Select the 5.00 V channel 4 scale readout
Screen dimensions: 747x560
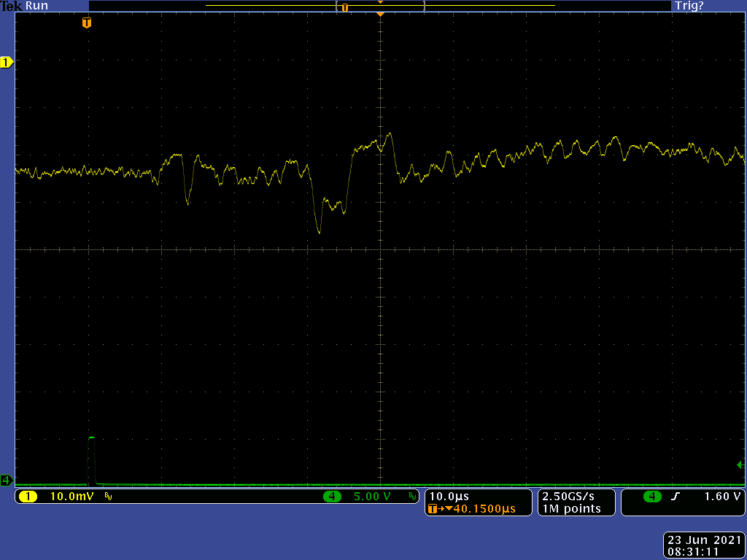[x=372, y=497]
